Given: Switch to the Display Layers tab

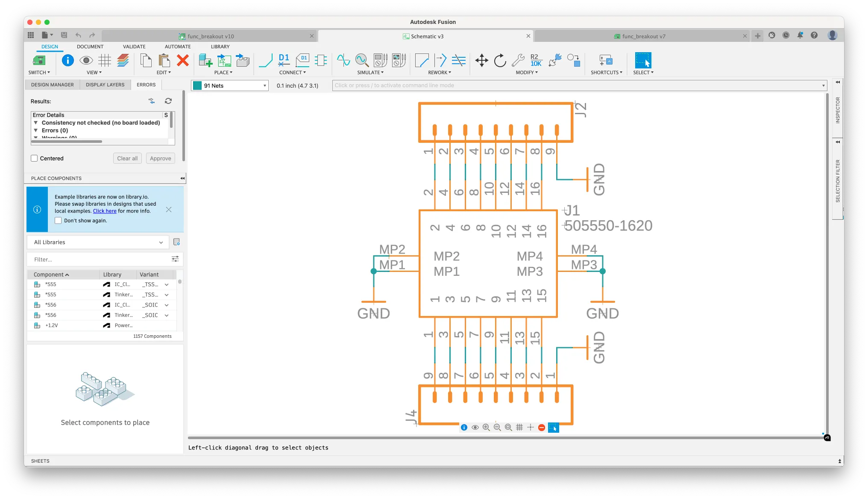Looking at the screenshot, I should (x=105, y=85).
